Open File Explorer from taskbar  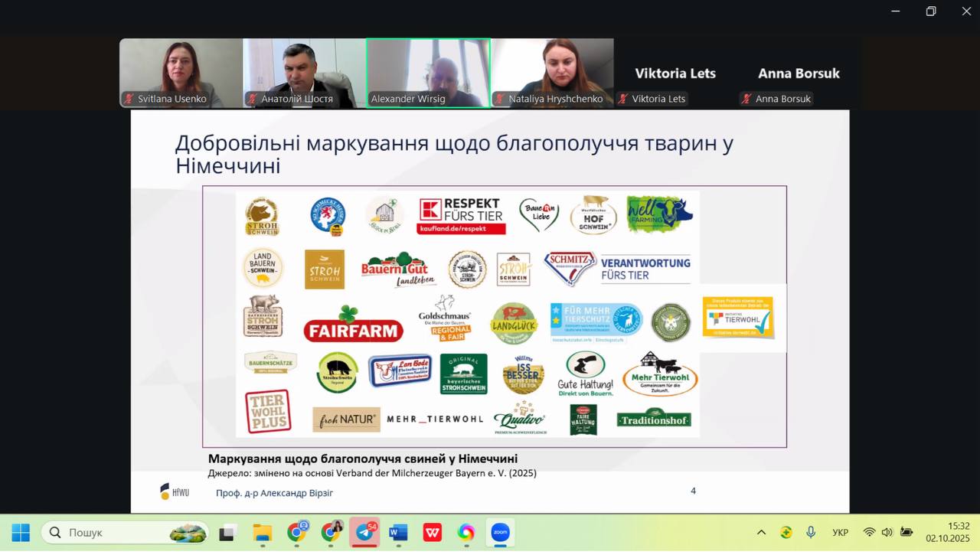coord(263,533)
